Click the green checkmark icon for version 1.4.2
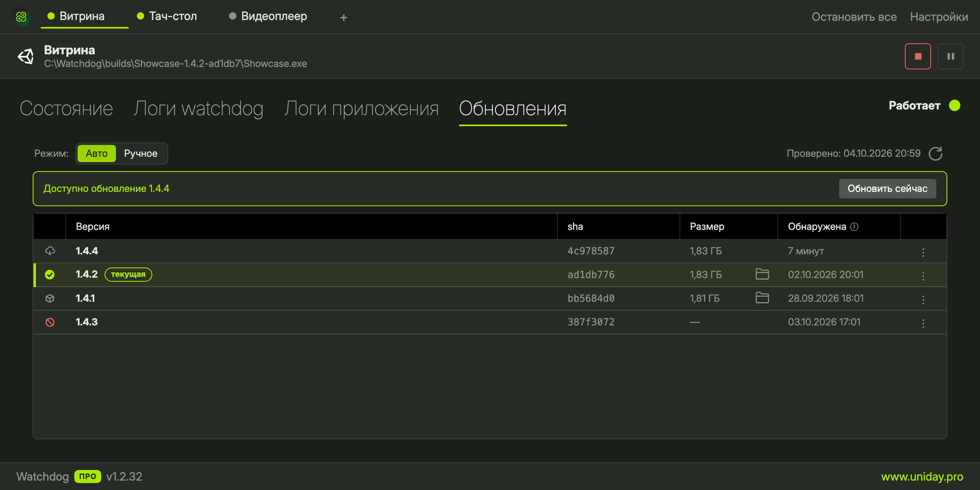The image size is (980, 490). pyautogui.click(x=50, y=274)
